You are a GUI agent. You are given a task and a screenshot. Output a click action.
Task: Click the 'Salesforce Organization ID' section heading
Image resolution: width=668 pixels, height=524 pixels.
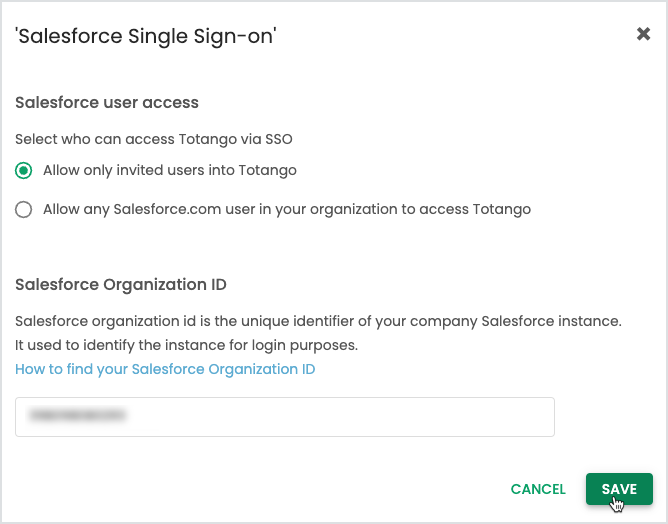click(121, 284)
